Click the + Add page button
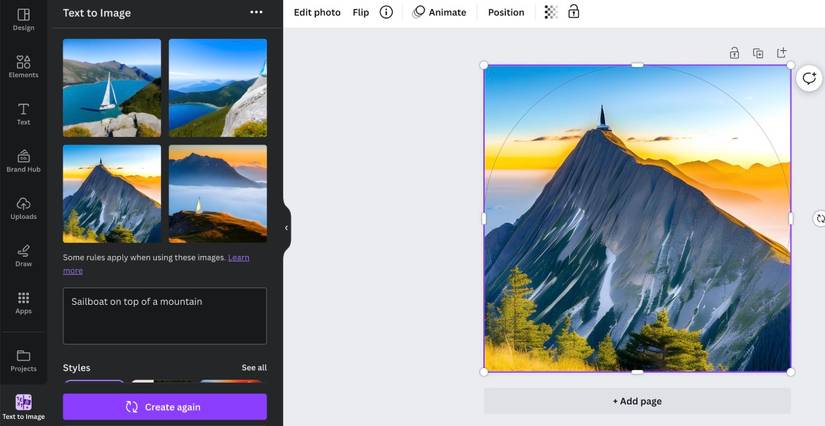 [637, 401]
